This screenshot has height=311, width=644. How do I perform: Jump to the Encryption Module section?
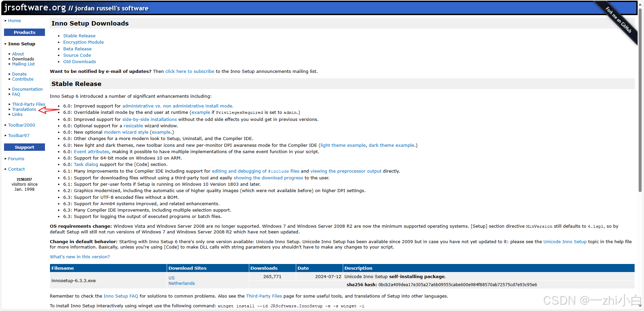pos(84,42)
